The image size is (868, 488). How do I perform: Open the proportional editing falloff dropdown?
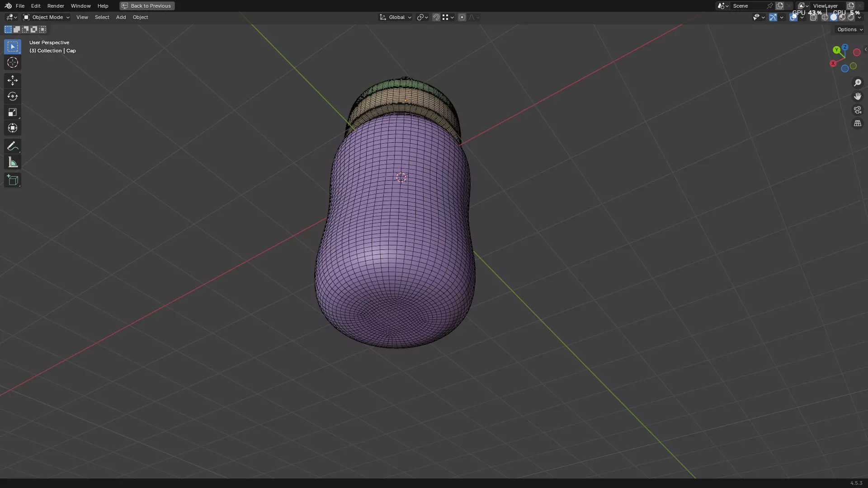click(x=474, y=17)
